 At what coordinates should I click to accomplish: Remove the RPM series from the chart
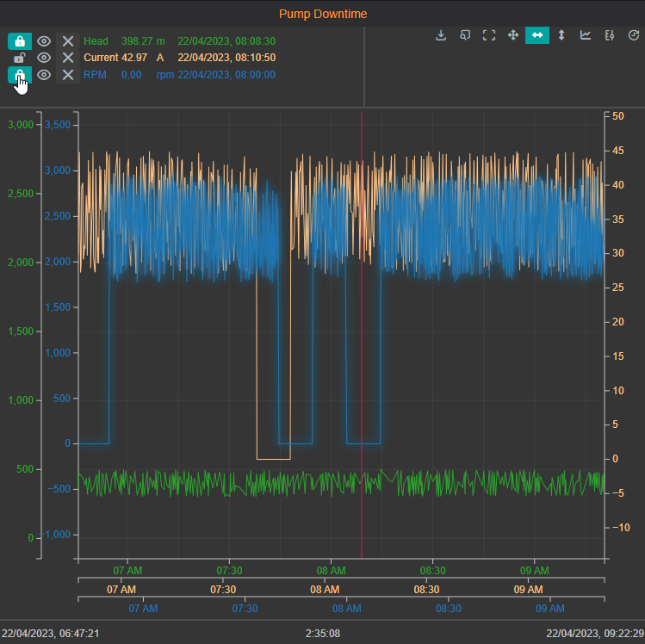tap(68, 75)
